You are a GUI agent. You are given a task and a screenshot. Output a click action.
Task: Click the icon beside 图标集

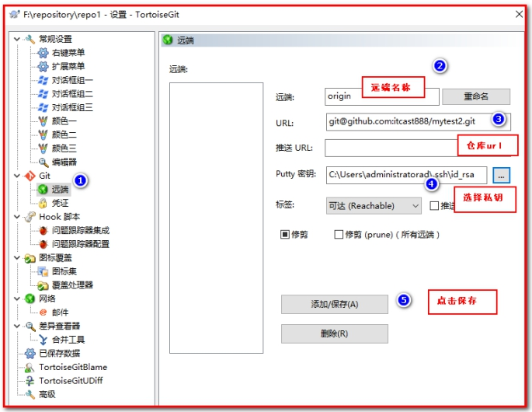43,271
